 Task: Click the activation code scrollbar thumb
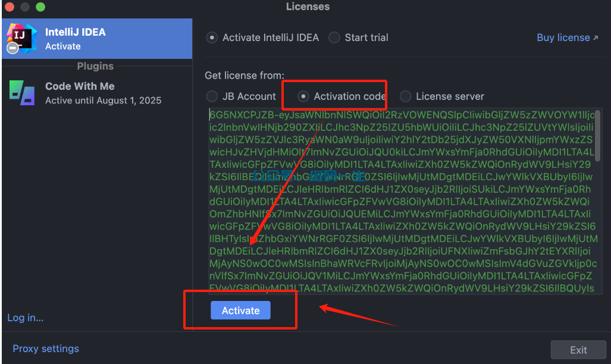(x=597, y=136)
